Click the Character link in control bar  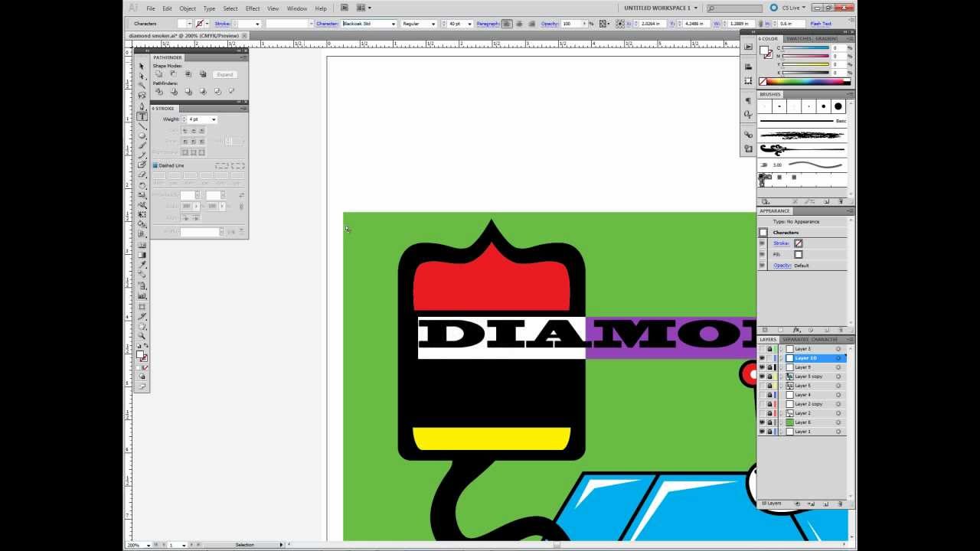pos(327,24)
